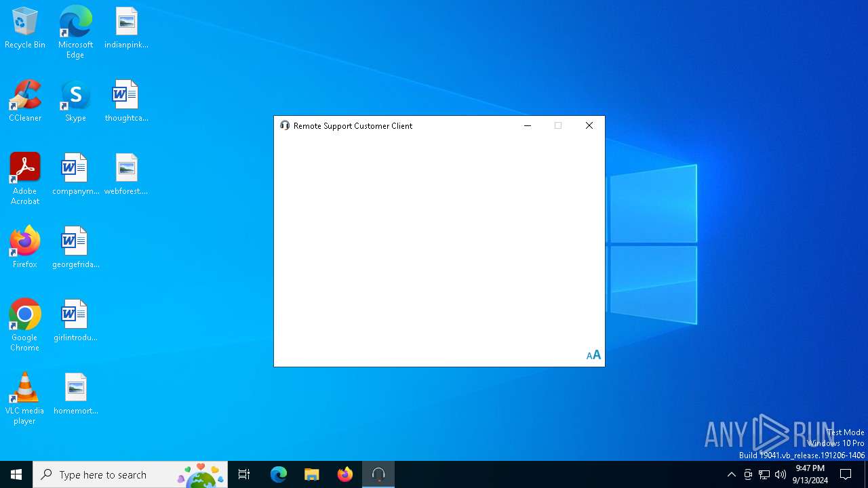Image resolution: width=868 pixels, height=488 pixels.
Task: Select the indianpink image file icon
Action: [x=126, y=28]
